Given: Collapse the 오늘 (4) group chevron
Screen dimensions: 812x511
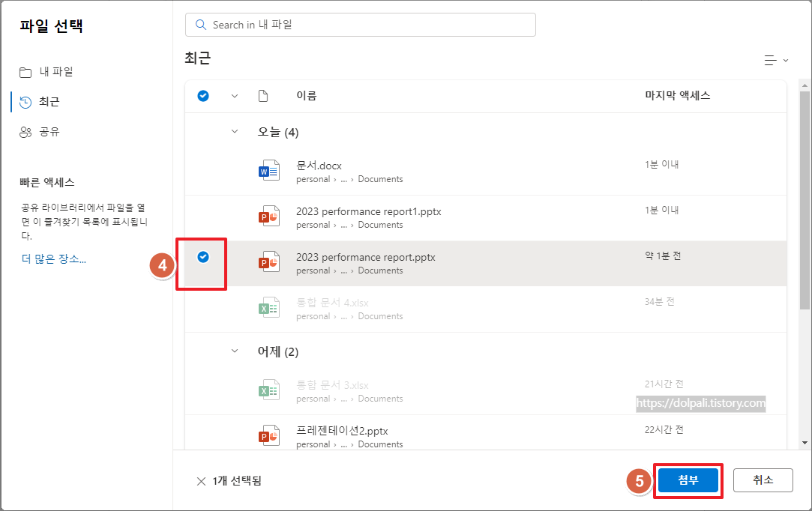Looking at the screenshot, I should point(235,132).
